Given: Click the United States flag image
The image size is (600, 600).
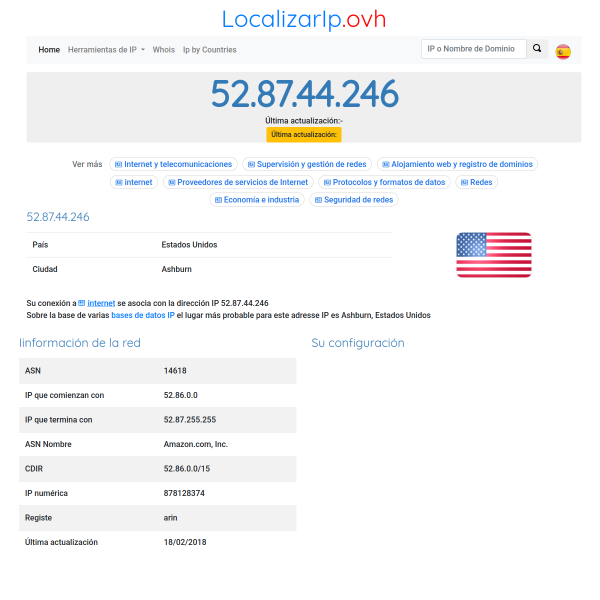Looking at the screenshot, I should point(494,254).
